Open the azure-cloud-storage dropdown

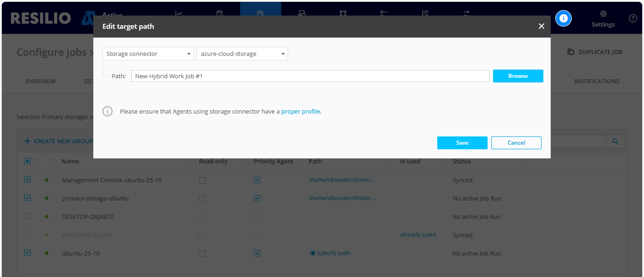tap(242, 54)
